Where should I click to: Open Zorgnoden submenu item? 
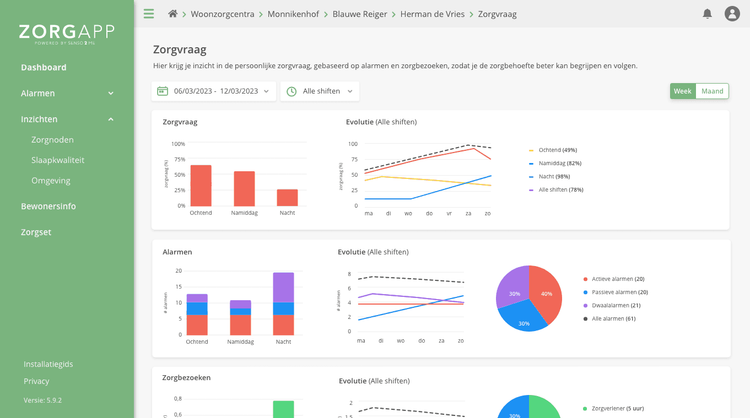pyautogui.click(x=52, y=140)
